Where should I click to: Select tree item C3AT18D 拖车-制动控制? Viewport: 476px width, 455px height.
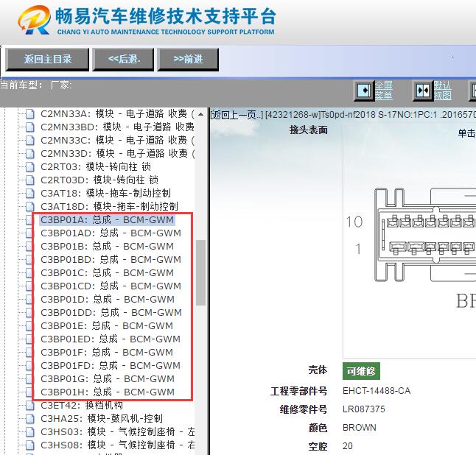coord(109,207)
